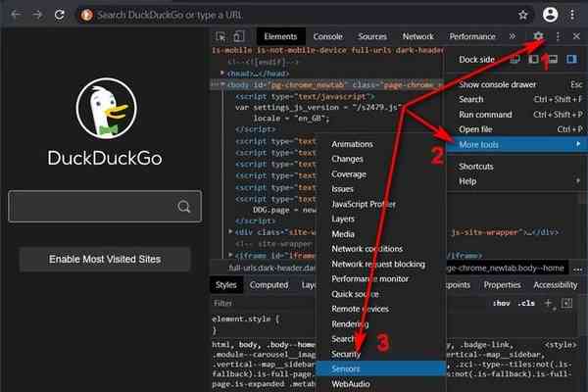Dock DevTools to the right side
588x392 pixels.
[x=573, y=61]
